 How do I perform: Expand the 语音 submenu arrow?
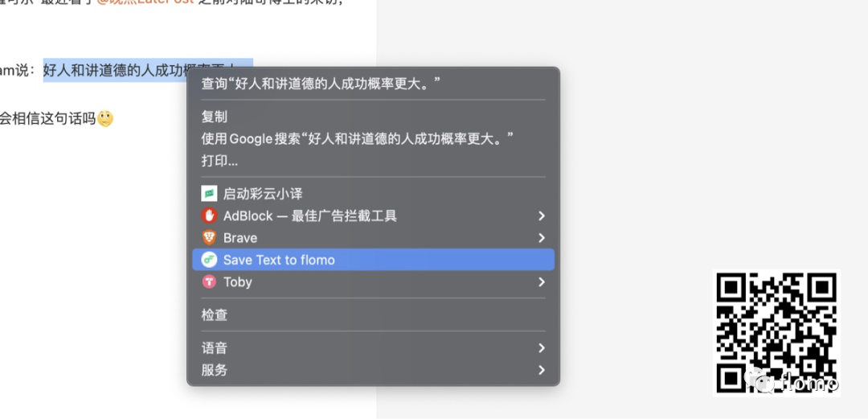coord(542,348)
